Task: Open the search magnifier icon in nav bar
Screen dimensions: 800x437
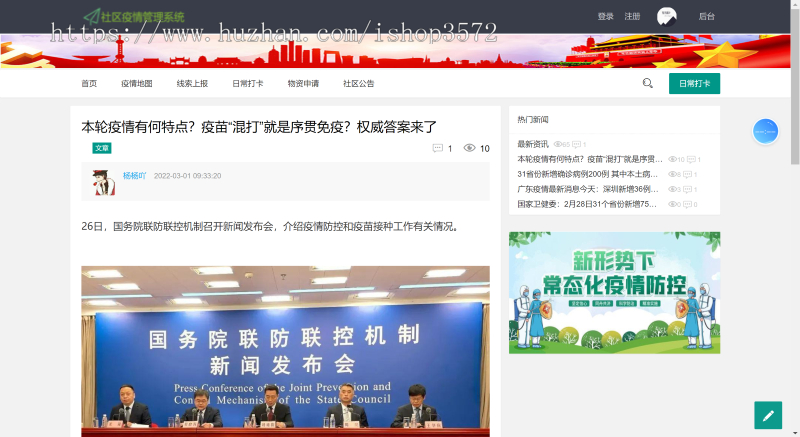Action: coord(647,83)
